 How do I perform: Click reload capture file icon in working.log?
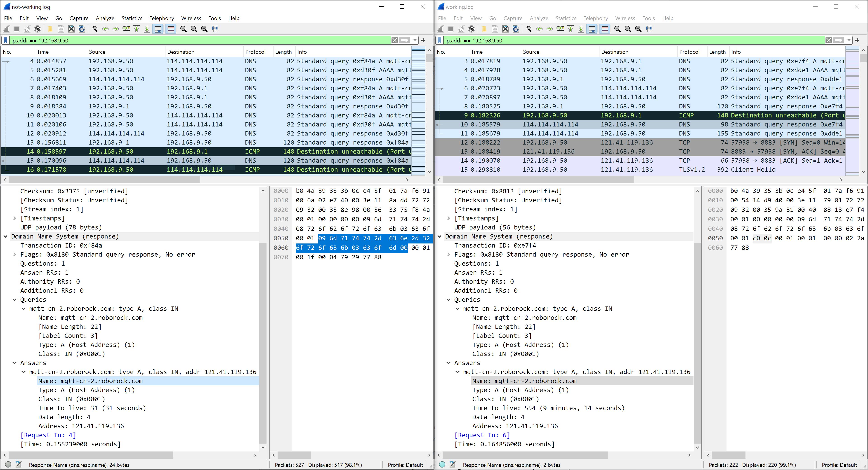pyautogui.click(x=516, y=29)
